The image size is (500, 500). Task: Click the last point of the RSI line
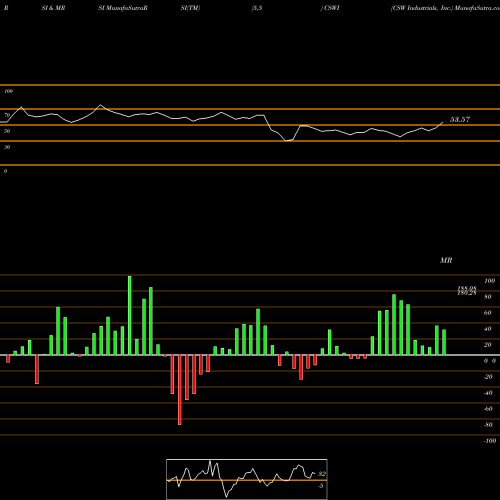[443, 122]
